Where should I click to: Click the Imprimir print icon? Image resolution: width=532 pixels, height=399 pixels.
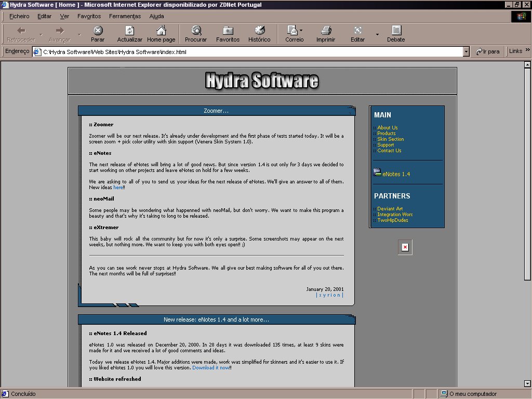click(x=326, y=32)
